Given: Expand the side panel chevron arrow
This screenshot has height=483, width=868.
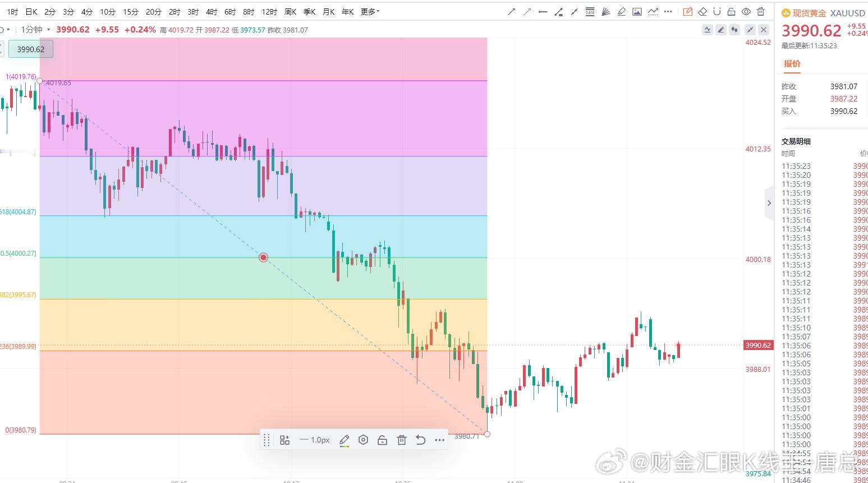Looking at the screenshot, I should tap(769, 203).
